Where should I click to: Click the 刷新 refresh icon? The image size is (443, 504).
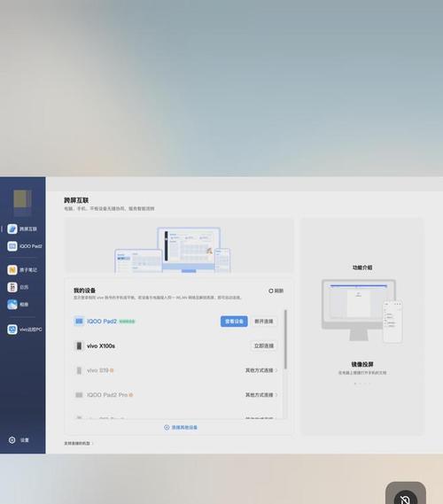pyautogui.click(x=271, y=291)
